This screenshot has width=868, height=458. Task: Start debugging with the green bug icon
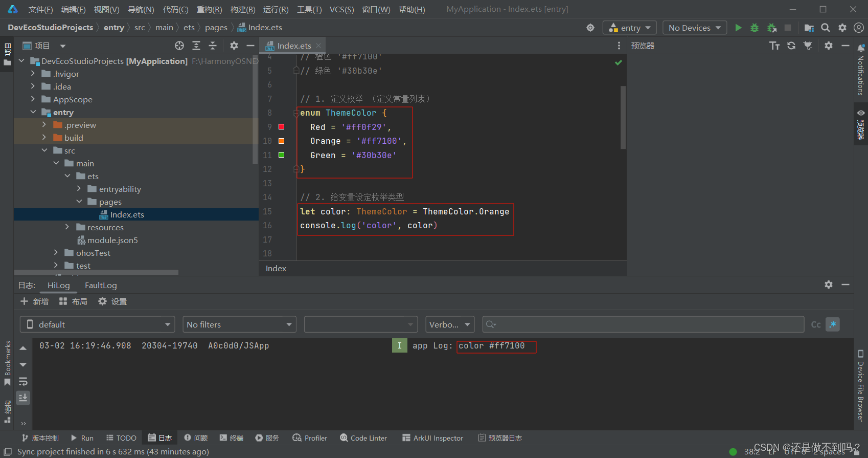pos(755,28)
